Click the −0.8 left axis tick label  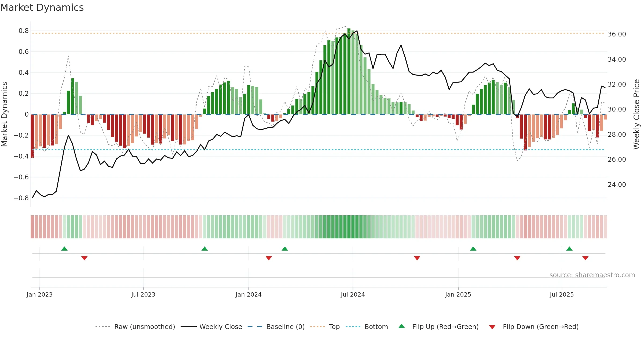coord(21,198)
